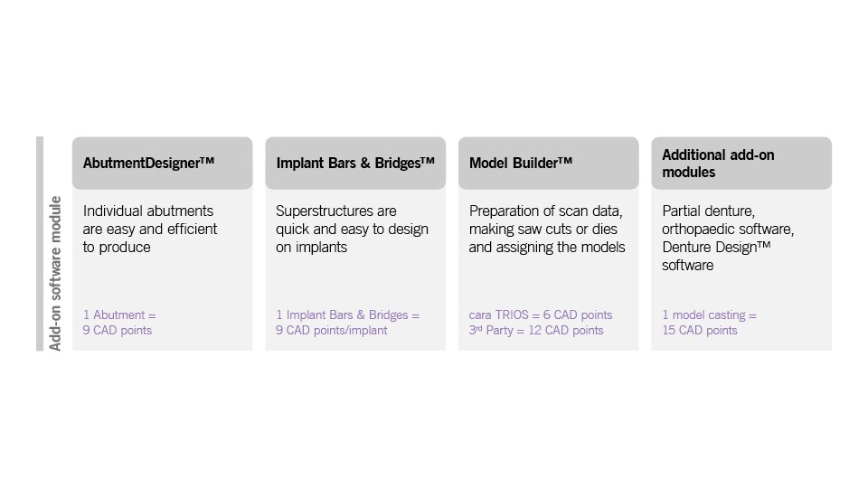
Task: Select the "cara TRIOS = 6 CAD points" line
Action: point(541,315)
